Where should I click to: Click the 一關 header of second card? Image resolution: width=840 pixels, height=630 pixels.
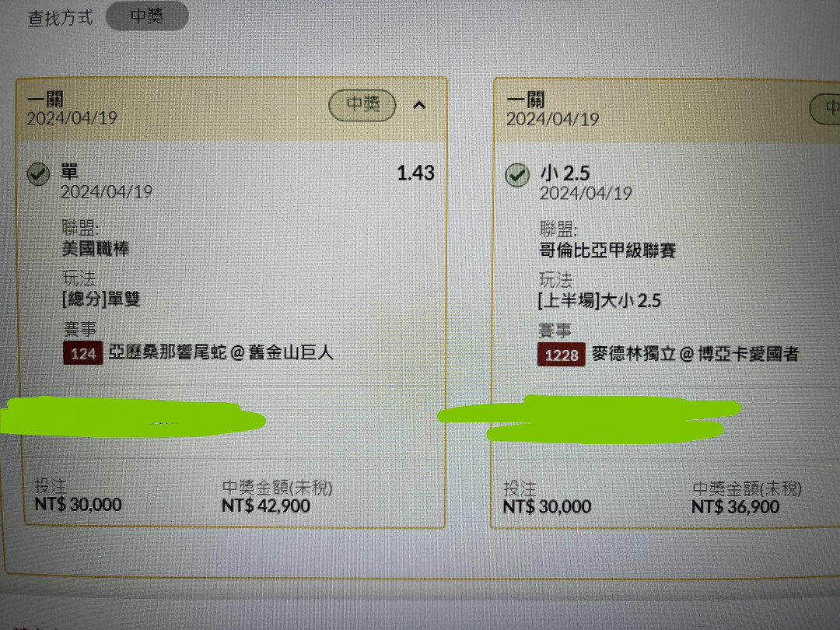tap(526, 100)
